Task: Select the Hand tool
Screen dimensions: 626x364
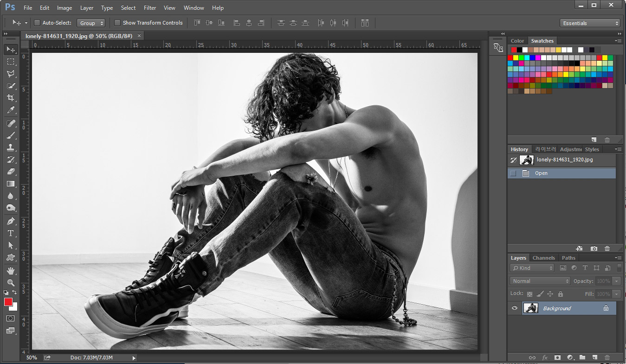Action: [x=10, y=270]
